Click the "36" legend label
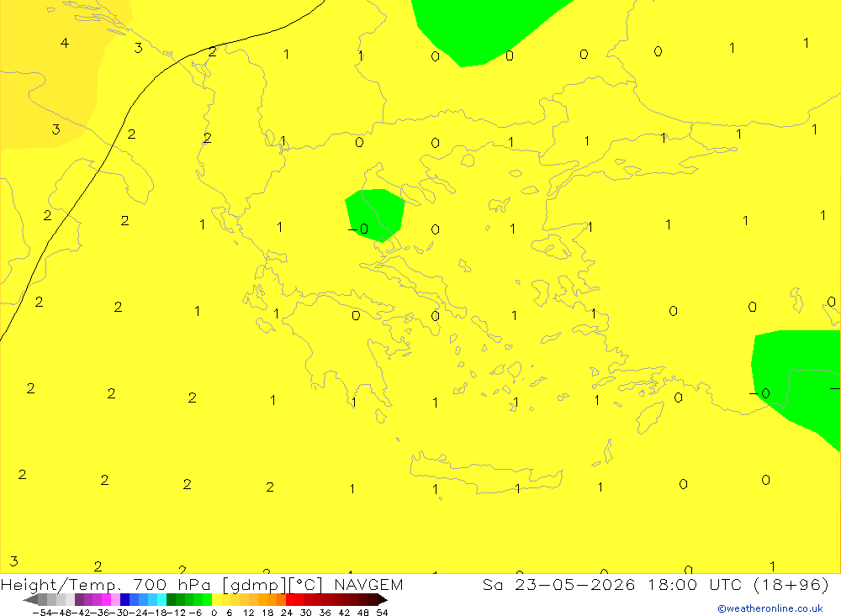 (x=325, y=613)
